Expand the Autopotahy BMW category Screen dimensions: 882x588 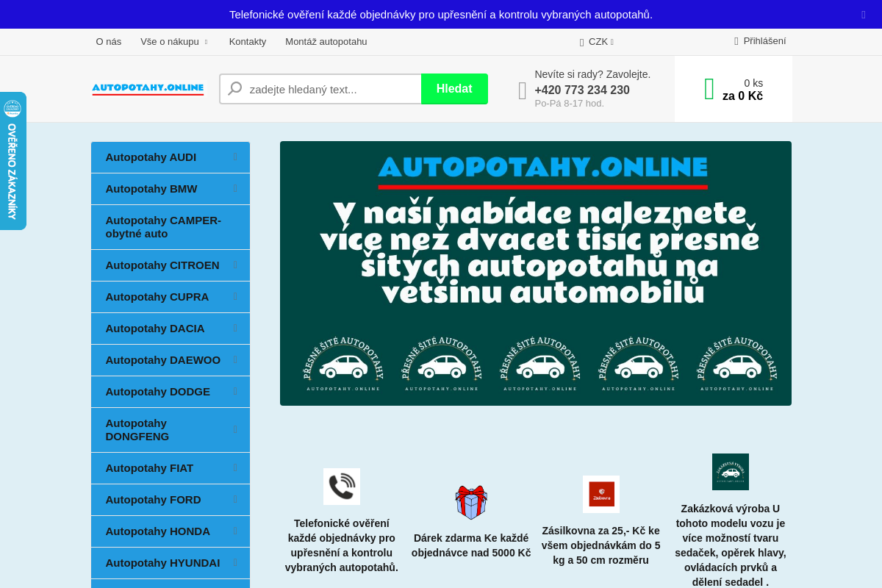[x=237, y=189]
